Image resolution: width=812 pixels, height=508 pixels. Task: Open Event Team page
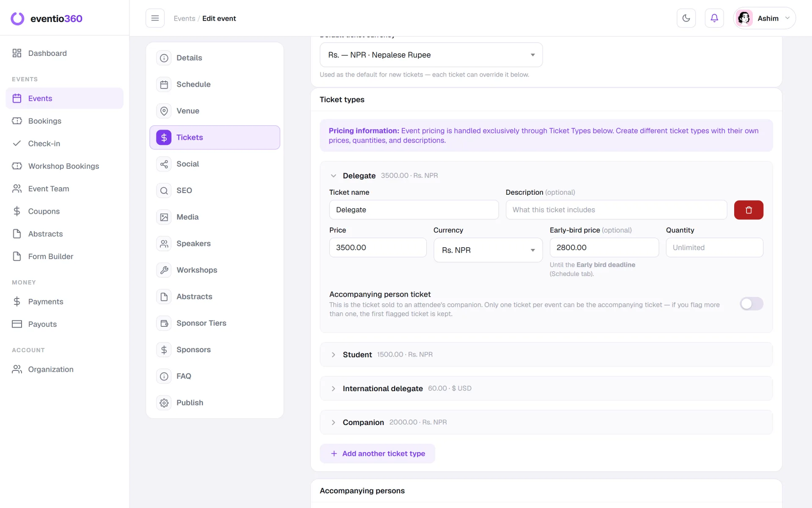pos(64,189)
